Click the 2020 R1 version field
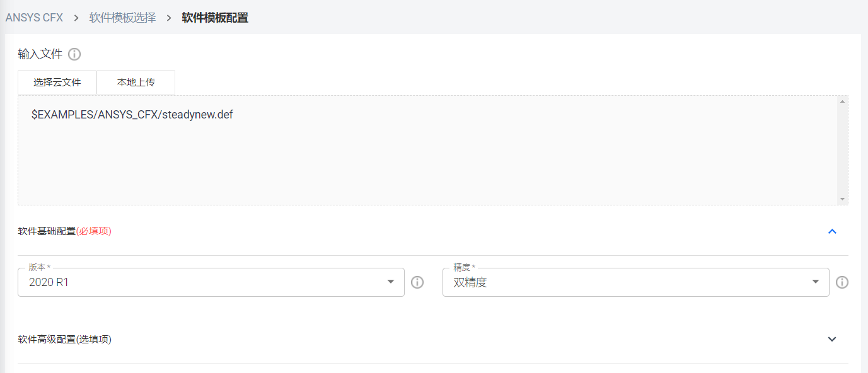Image resolution: width=868 pixels, height=373 pixels. click(202, 282)
